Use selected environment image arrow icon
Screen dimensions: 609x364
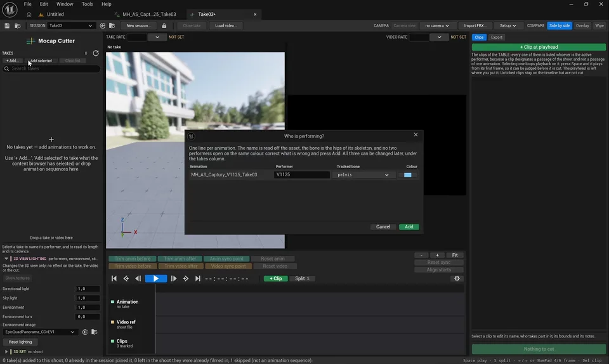coord(85,332)
